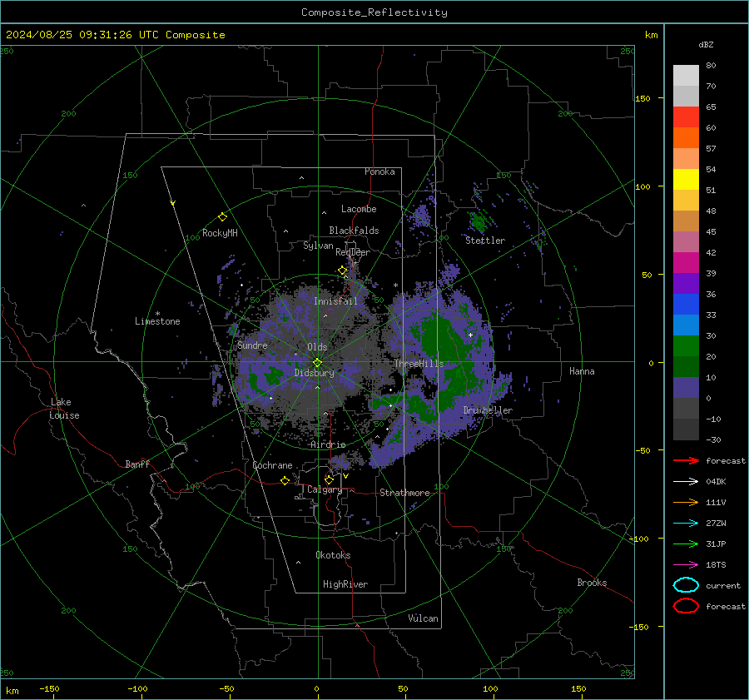
Task: Select the Innisfail label
Action: point(335,301)
